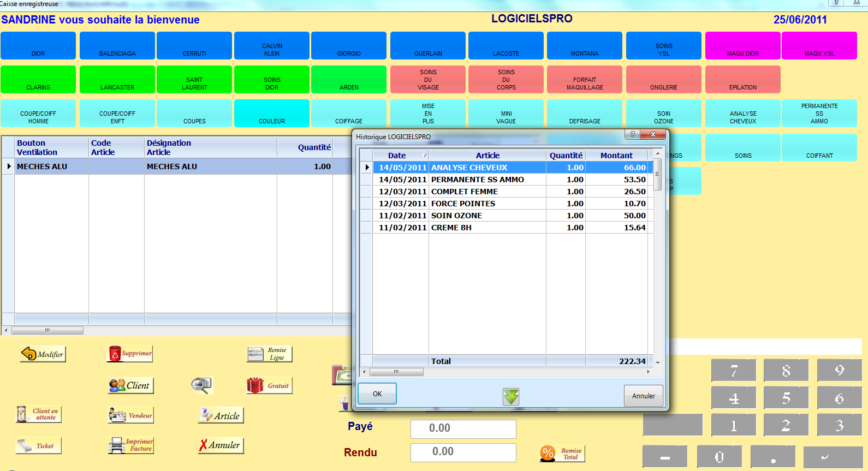Put sale on Client en attente
The height and width of the screenshot is (471, 868).
(x=38, y=414)
